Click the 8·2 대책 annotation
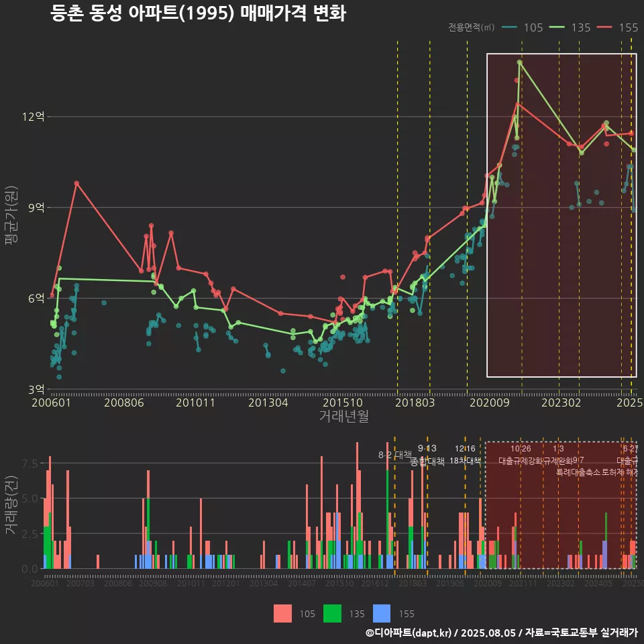The height and width of the screenshot is (644, 644). click(394, 455)
